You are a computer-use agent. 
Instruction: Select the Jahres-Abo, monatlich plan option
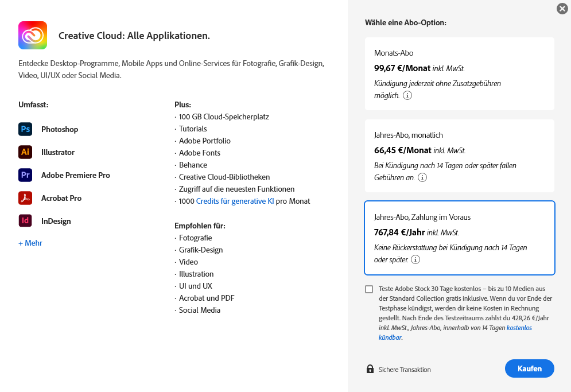pos(460,156)
